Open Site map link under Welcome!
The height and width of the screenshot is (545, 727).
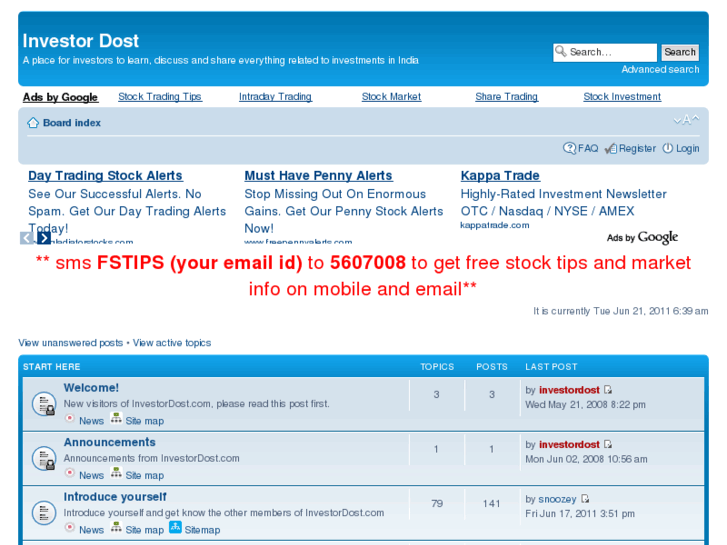[x=145, y=421]
